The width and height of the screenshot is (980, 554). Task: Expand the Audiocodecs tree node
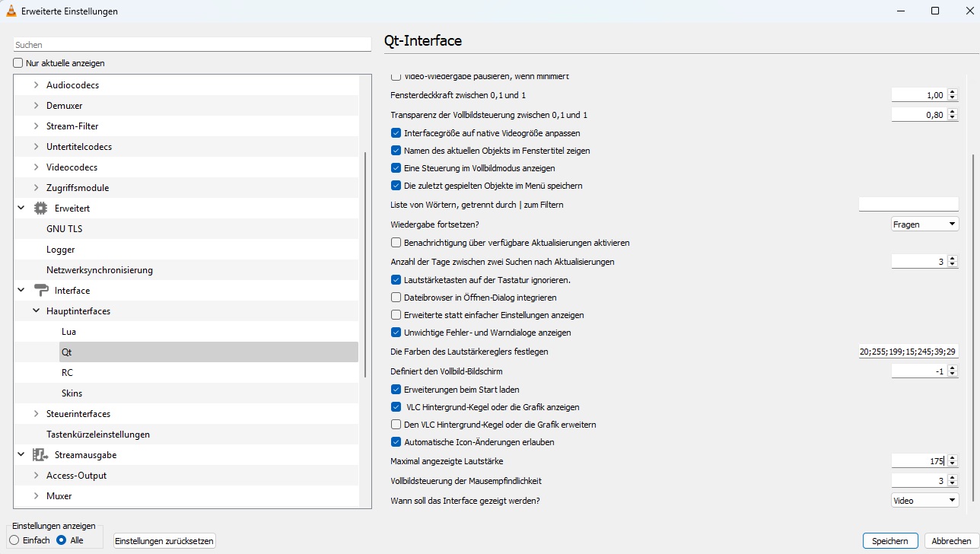pyautogui.click(x=36, y=85)
